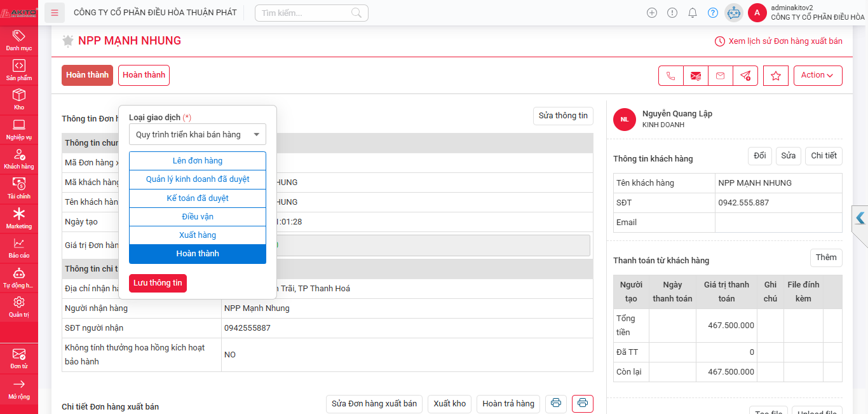Toggle the hamburger sidebar menu button
Screen dimensions: 868x414
pos(55,13)
